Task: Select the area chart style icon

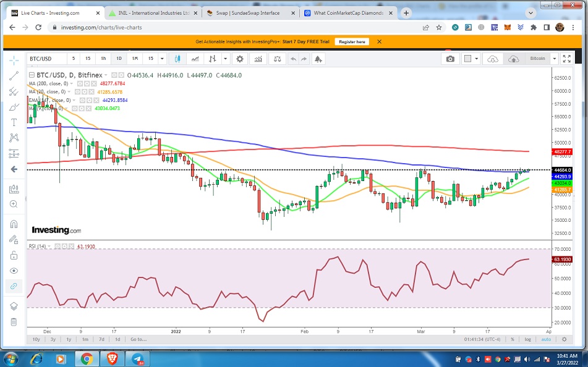Action: (x=195, y=59)
